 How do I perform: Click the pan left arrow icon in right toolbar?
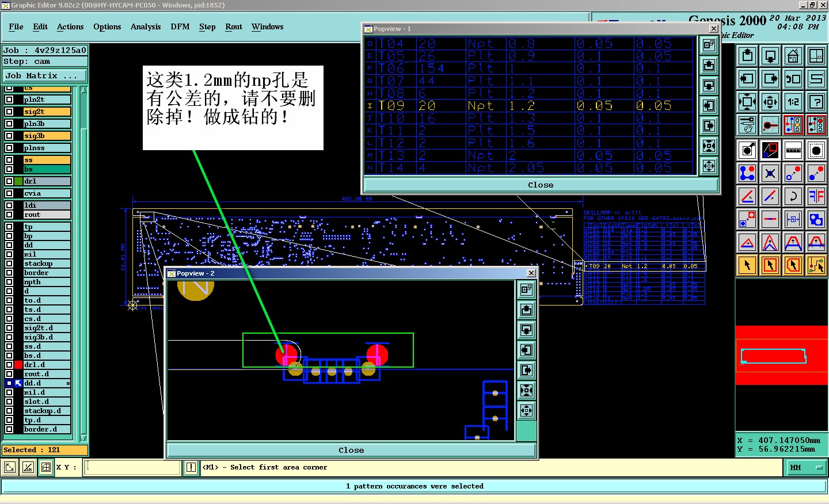747,79
